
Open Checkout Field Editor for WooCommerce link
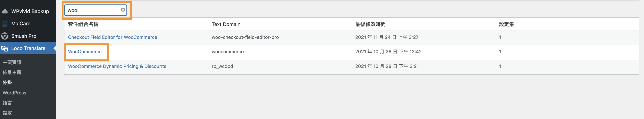point(112,37)
